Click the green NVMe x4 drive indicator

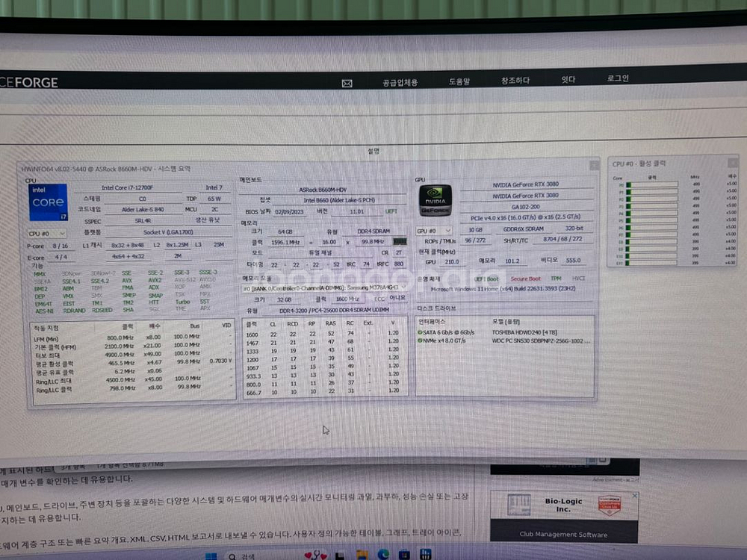pos(420,341)
